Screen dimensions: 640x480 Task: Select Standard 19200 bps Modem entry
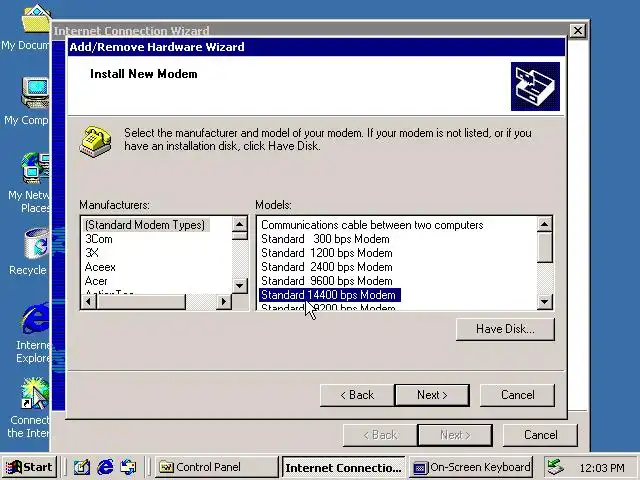(x=329, y=307)
